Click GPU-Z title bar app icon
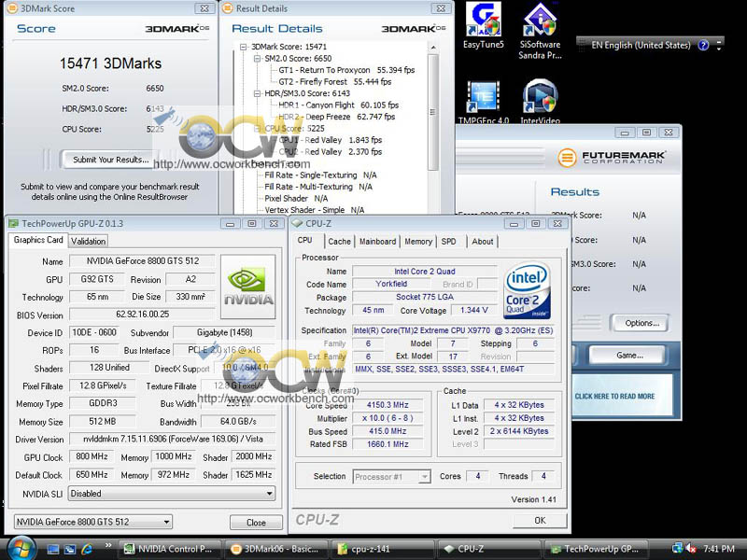The image size is (747, 560). pyautogui.click(x=13, y=223)
